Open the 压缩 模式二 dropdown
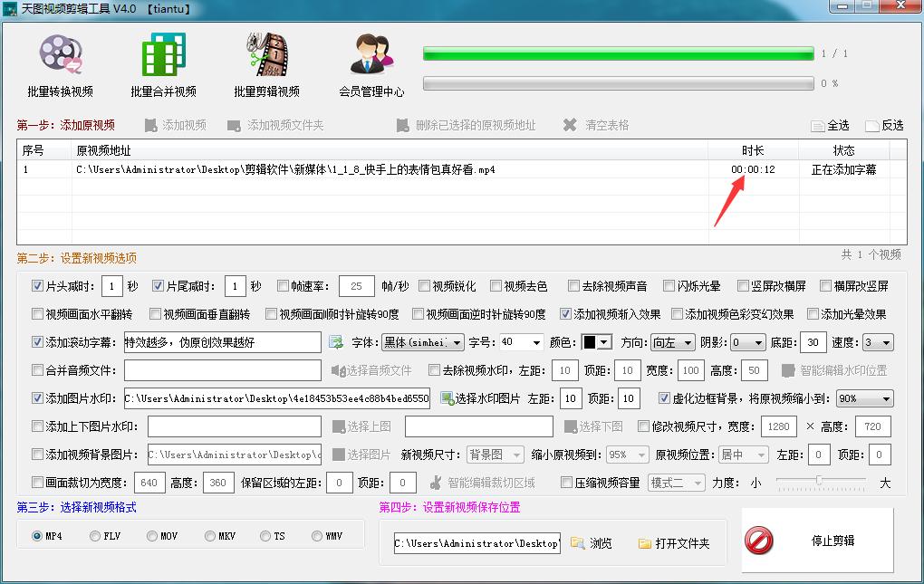The width and height of the screenshot is (924, 584). (x=677, y=483)
